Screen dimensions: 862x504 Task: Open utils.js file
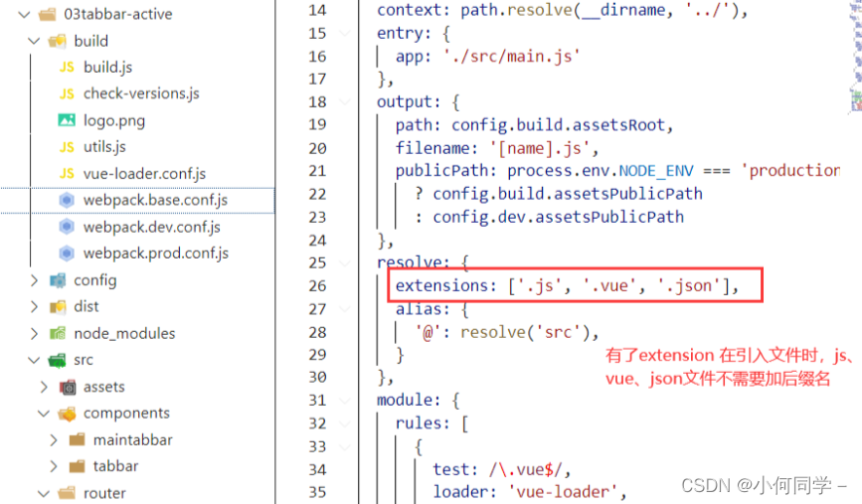104,147
